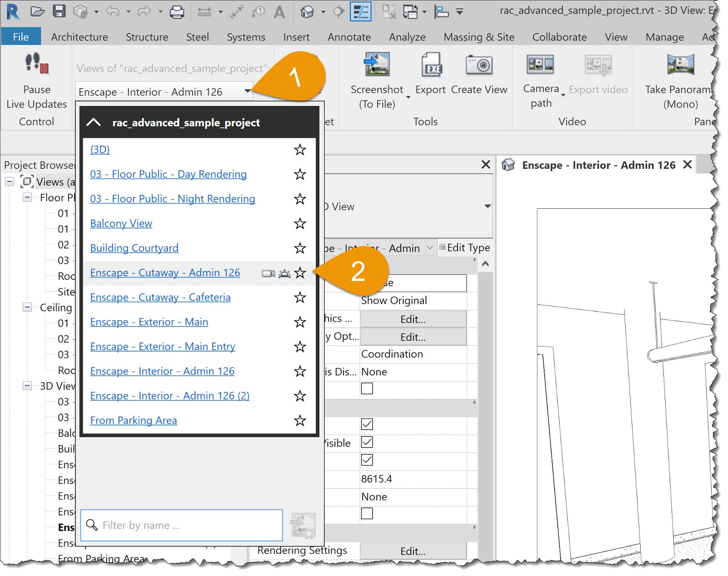Click the Save icon in quick access toolbar
The height and width of the screenshot is (576, 728).
(59, 11)
